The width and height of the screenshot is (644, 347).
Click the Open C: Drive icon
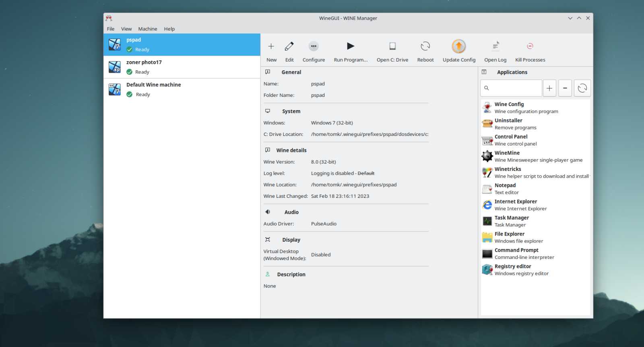pyautogui.click(x=392, y=46)
